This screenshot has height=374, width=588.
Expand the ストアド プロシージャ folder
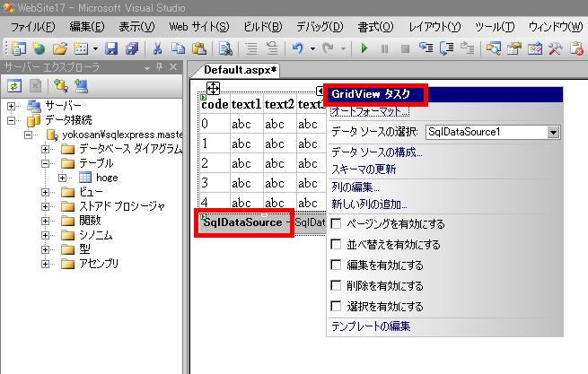[x=45, y=206]
